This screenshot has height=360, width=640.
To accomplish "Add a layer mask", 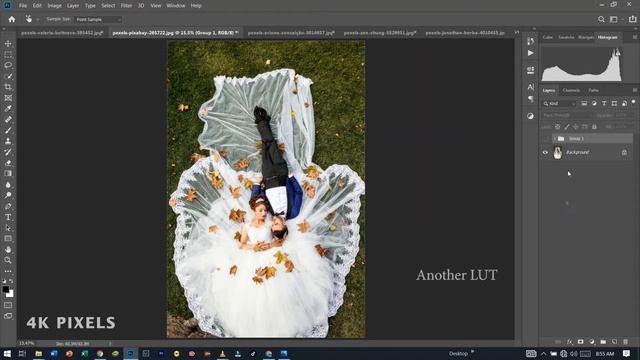I will (580, 342).
